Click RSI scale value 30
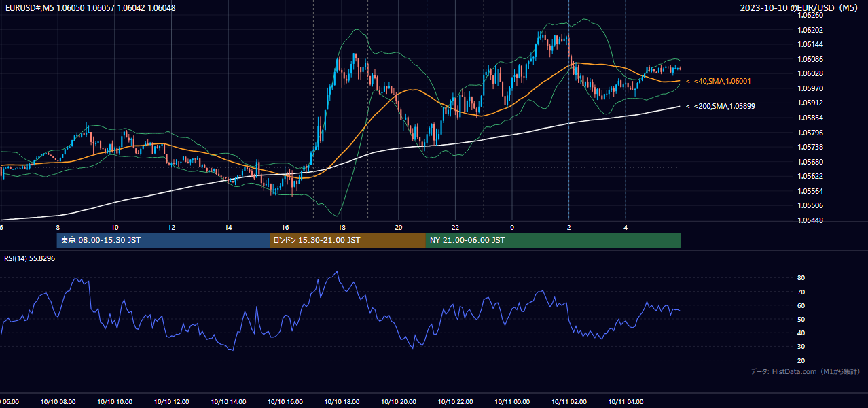 [801, 347]
